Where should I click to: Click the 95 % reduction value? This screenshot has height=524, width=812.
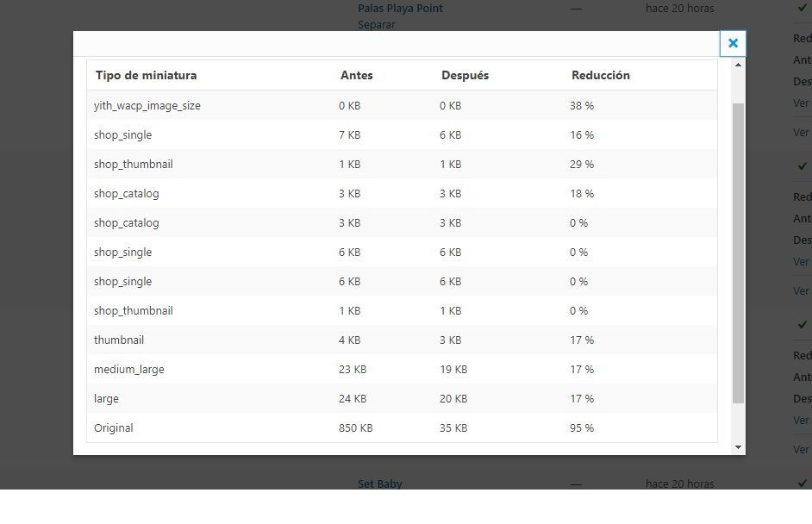pyautogui.click(x=582, y=428)
